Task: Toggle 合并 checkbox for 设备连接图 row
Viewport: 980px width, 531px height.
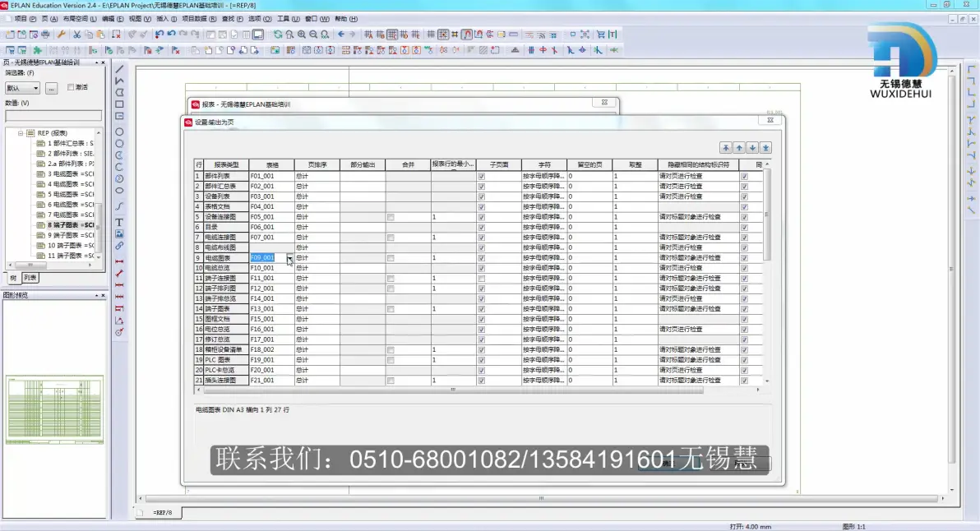Action: (391, 217)
